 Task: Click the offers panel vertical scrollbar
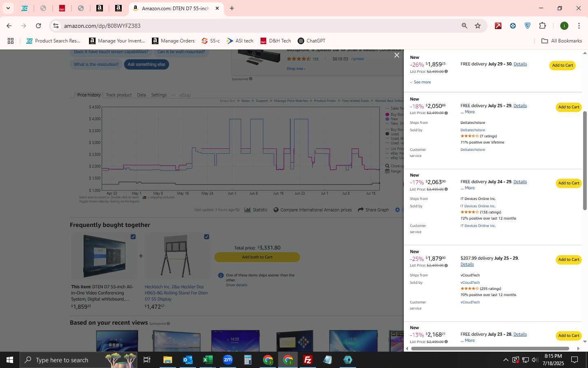585,161
